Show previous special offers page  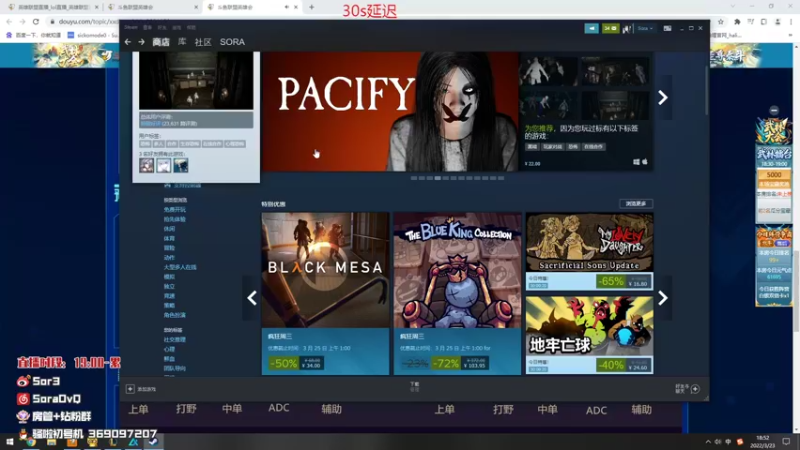(x=252, y=298)
